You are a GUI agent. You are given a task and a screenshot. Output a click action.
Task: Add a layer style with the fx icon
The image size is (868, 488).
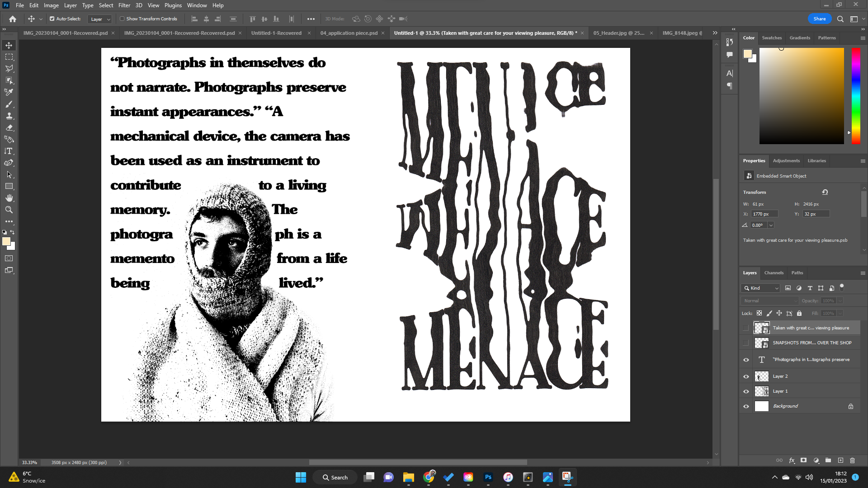792,460
